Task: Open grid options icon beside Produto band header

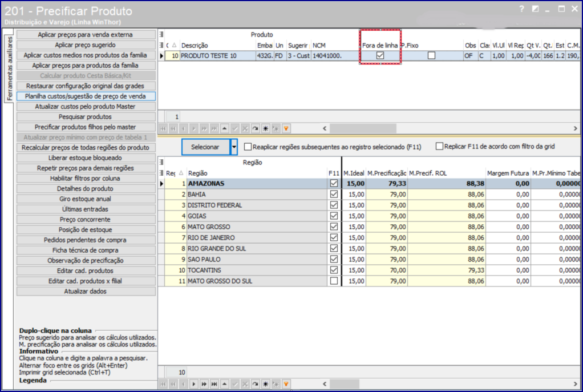Action: [x=161, y=34]
